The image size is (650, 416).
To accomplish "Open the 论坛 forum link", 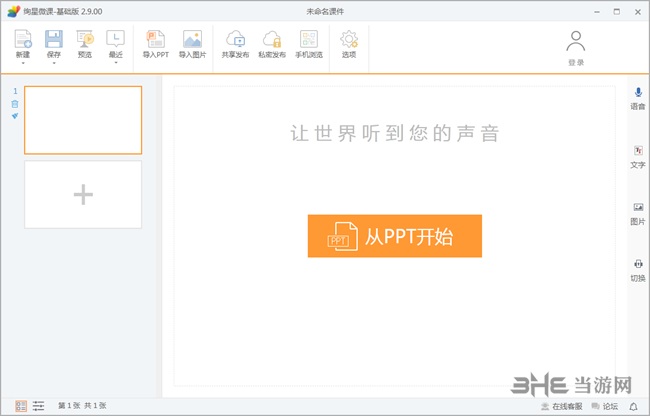I will (x=605, y=406).
